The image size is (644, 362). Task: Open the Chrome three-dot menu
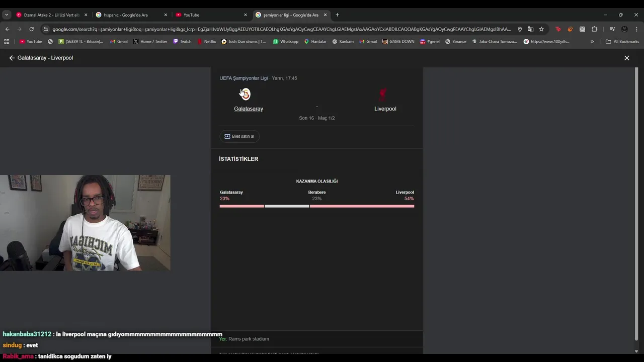pos(636,29)
